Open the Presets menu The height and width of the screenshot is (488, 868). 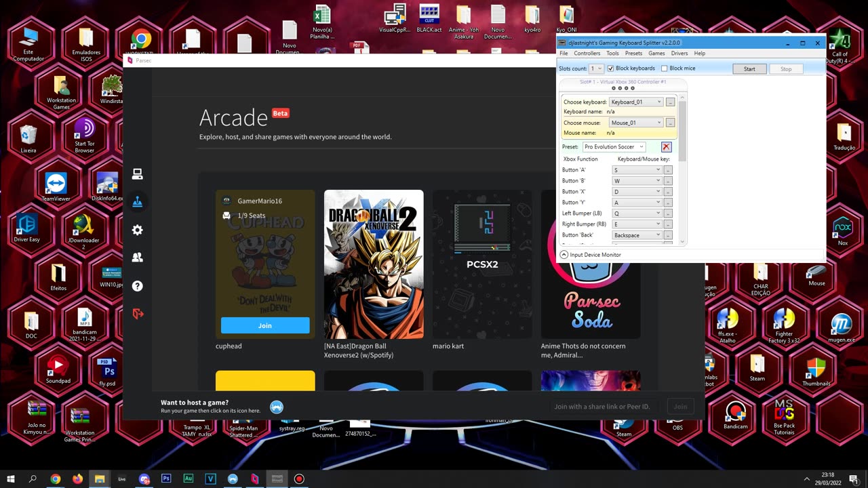click(634, 54)
